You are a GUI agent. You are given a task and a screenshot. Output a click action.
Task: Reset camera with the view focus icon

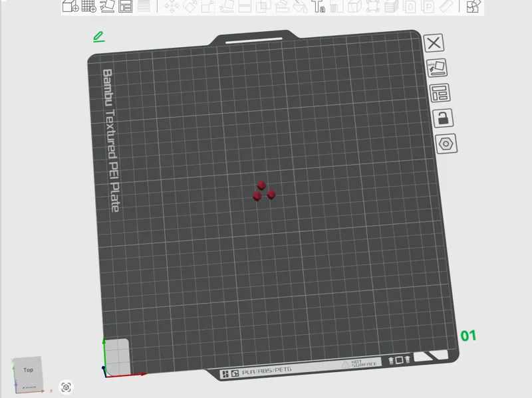point(66,387)
